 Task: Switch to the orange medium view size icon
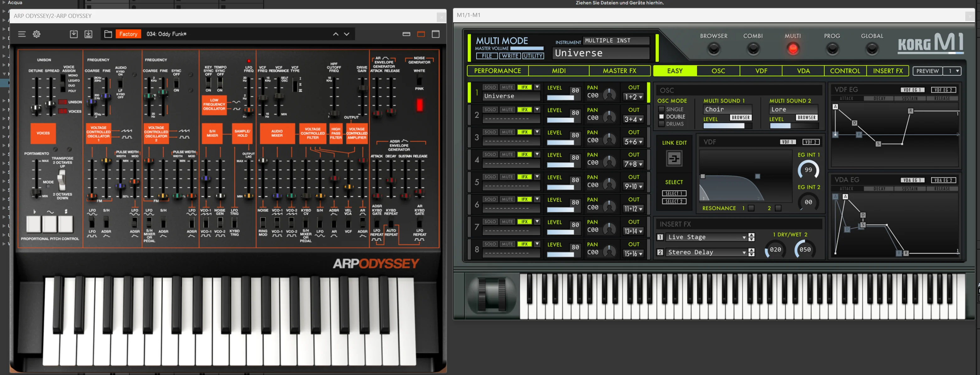(x=421, y=34)
